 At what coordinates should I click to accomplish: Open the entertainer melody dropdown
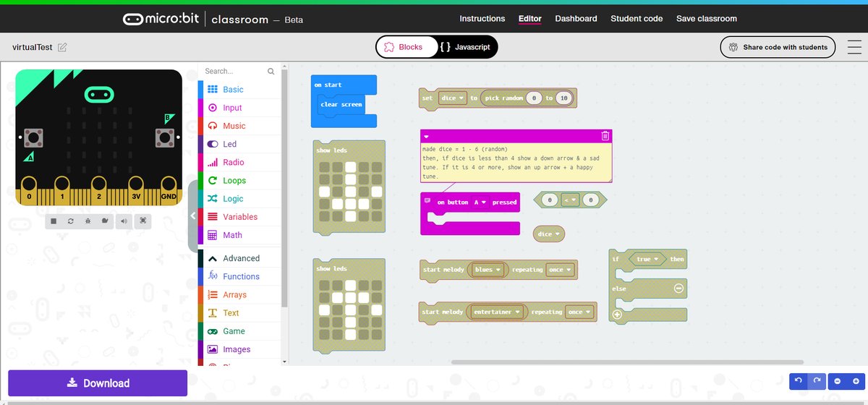pos(497,312)
